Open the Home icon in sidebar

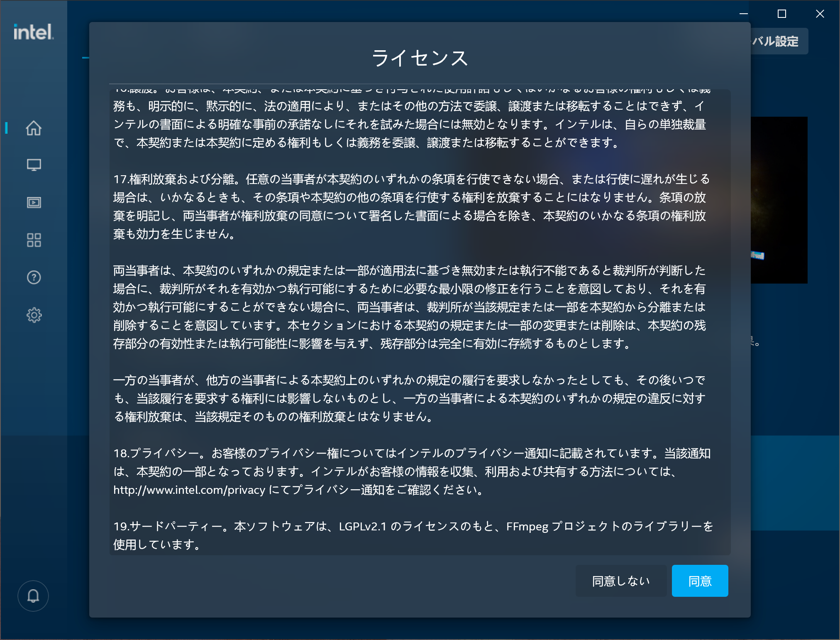(34, 128)
